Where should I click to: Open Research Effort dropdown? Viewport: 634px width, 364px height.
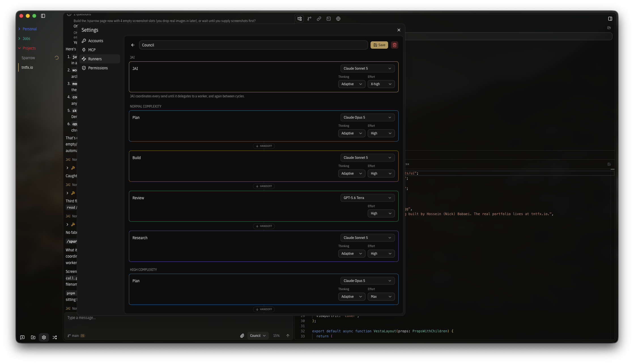[381, 254]
